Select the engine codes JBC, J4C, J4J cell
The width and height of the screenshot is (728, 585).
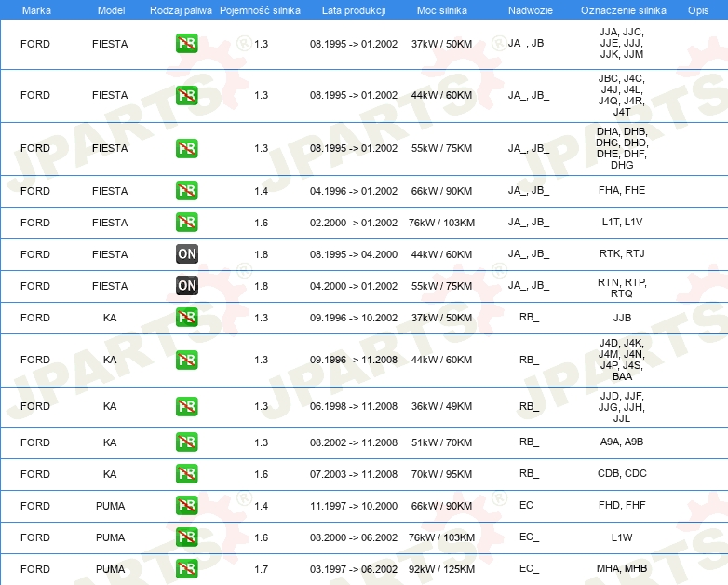(x=622, y=95)
